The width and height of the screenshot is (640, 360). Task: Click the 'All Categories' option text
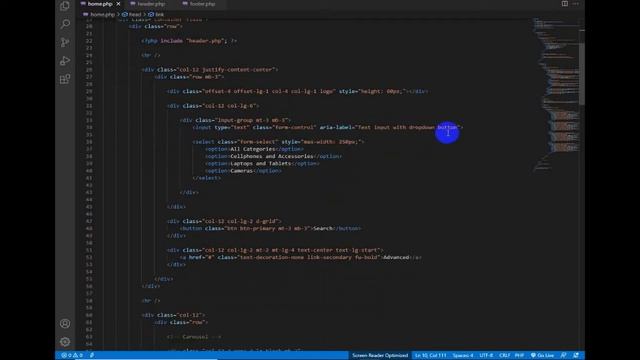253,149
